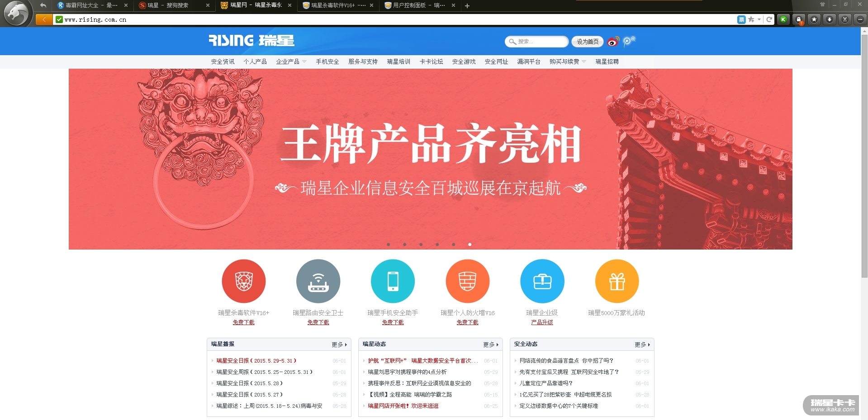The height and width of the screenshot is (420, 868).
Task: Open the 安全游戏 menu item
Action: coord(464,61)
